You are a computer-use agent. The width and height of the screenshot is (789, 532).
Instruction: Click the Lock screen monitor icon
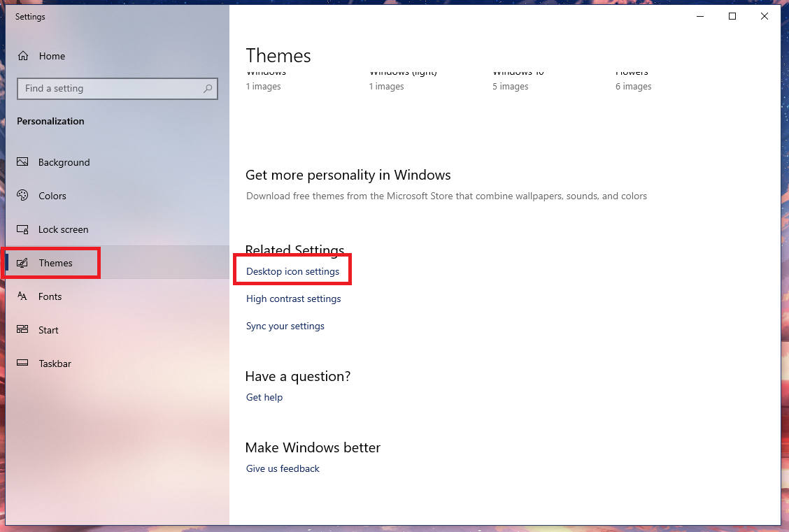(x=22, y=229)
